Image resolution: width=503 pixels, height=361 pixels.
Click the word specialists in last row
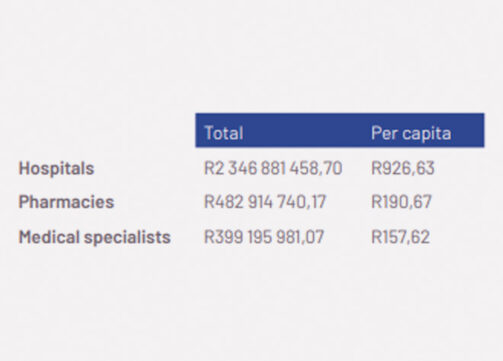pos(127,237)
